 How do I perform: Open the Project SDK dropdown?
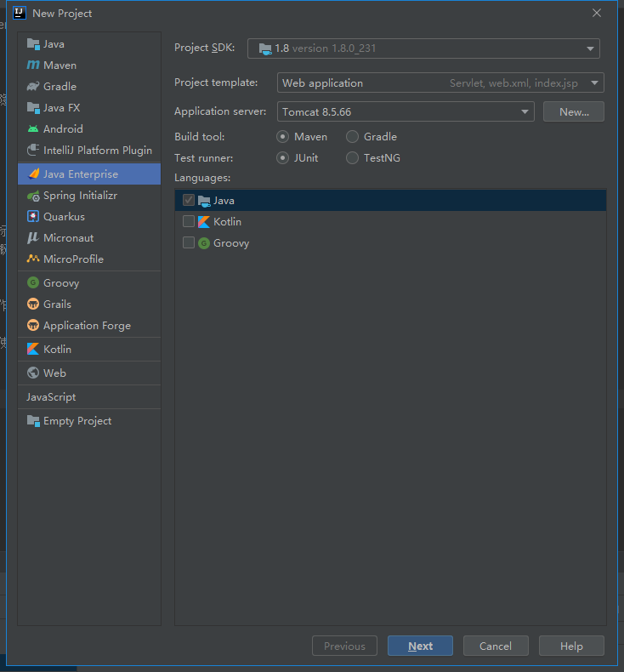coord(423,48)
